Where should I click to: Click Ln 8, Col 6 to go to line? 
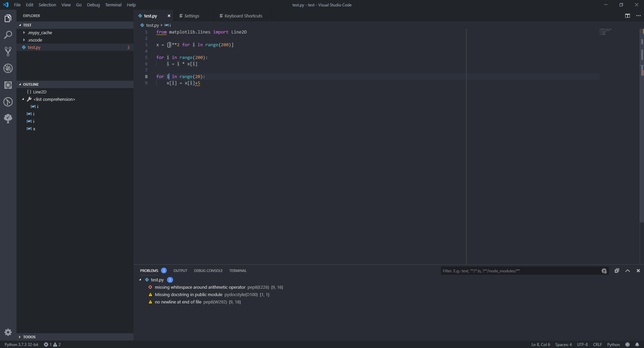[540, 344]
